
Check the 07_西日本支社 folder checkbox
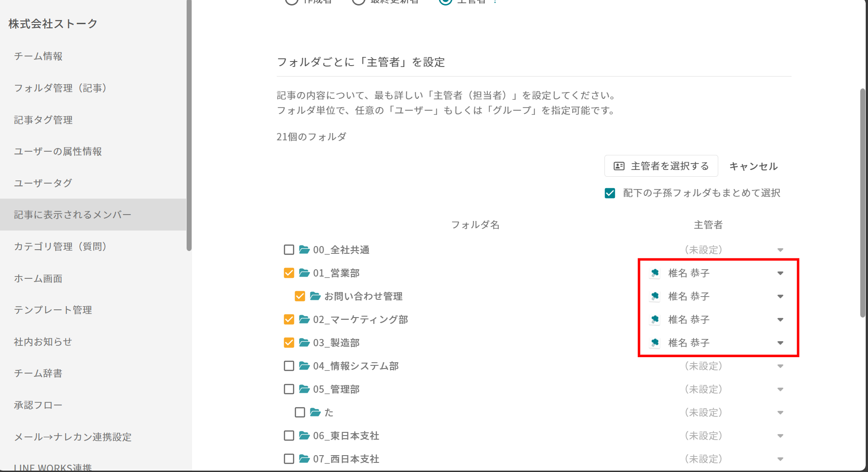pyautogui.click(x=289, y=459)
